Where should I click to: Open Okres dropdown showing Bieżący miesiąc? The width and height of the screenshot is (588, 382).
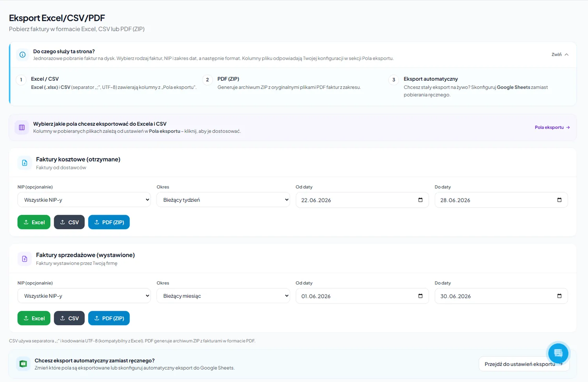[x=223, y=296]
